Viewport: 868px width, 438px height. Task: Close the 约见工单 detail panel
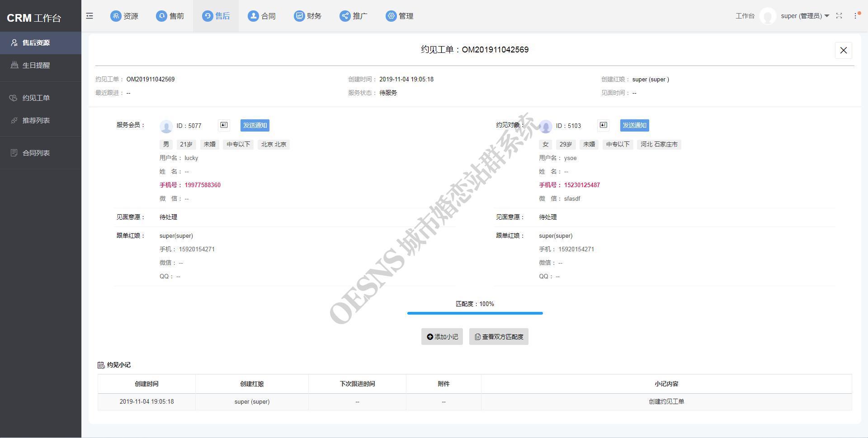pyautogui.click(x=843, y=50)
